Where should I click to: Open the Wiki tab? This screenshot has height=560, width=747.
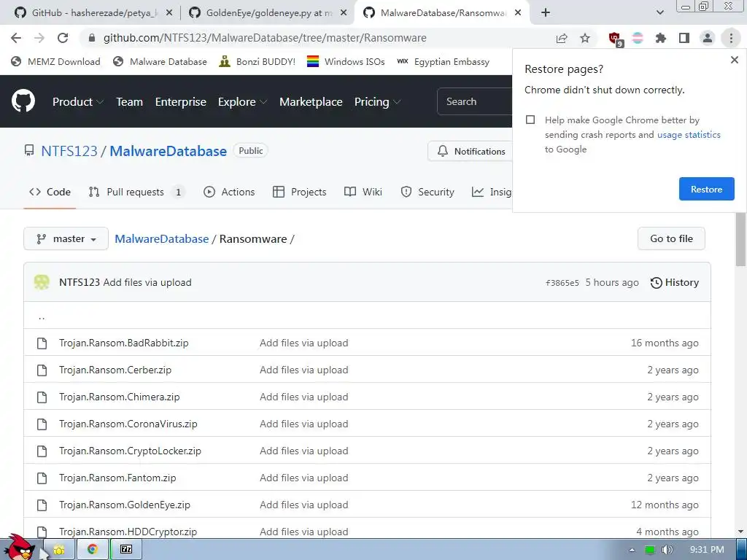(x=363, y=192)
